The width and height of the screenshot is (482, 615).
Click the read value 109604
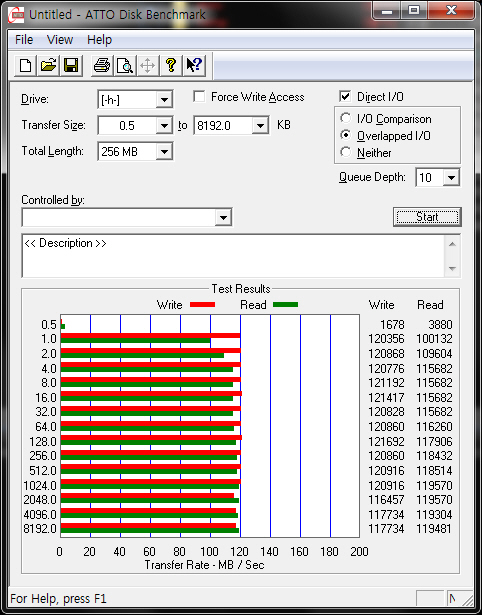point(434,354)
